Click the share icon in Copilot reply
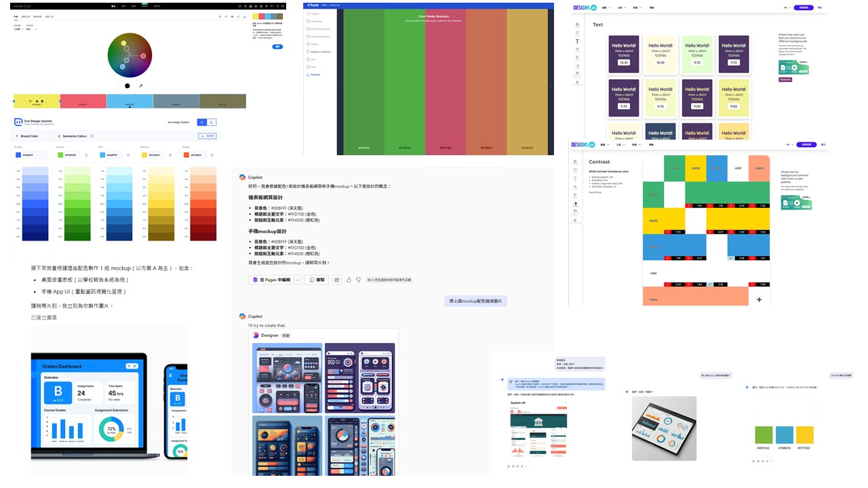868x488 pixels. click(337, 280)
